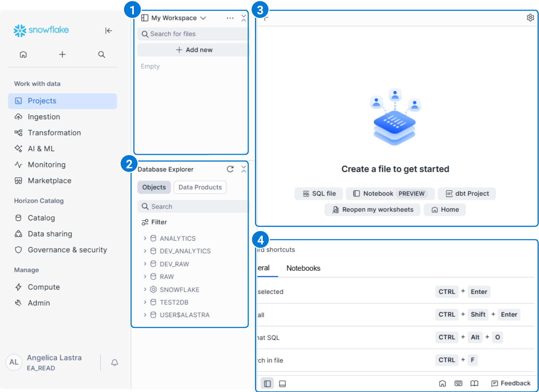Create a new SQL file
The width and height of the screenshot is (539, 392).
pos(319,194)
